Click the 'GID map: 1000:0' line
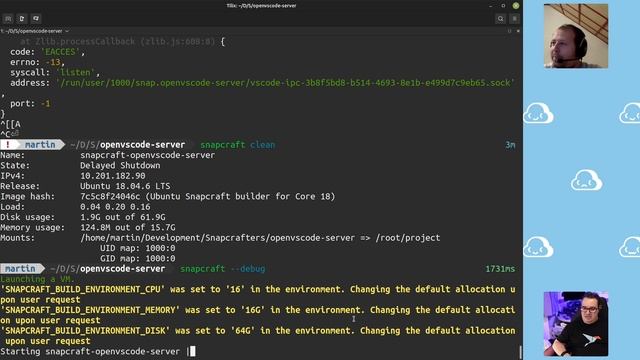640x360 pixels. point(138,259)
